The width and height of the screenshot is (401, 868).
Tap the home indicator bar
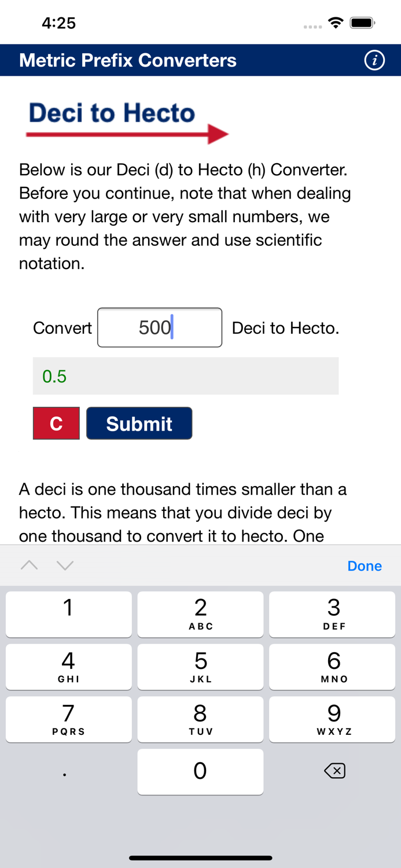pos(200,858)
